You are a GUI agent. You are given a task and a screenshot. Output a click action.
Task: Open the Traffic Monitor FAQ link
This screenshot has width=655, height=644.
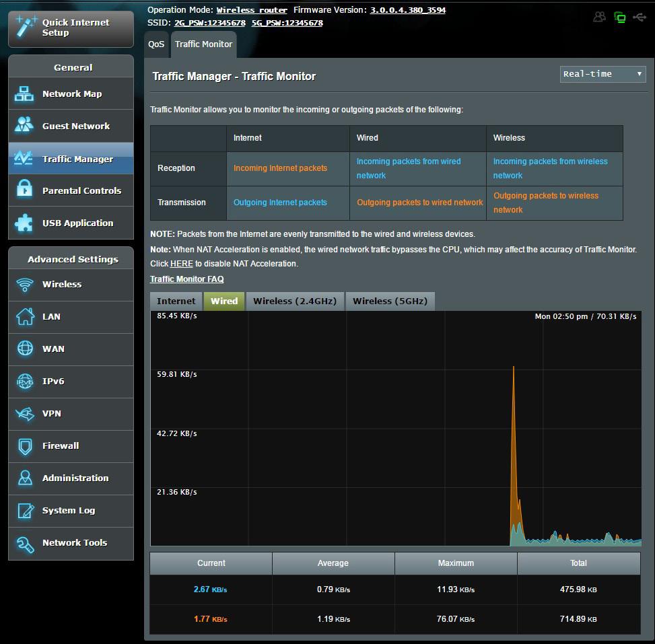point(186,279)
